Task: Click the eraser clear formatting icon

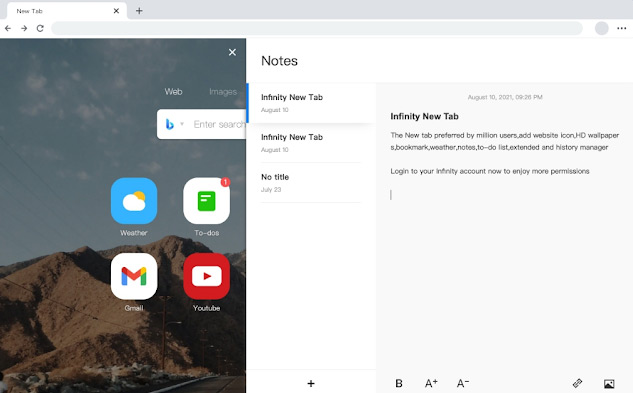Action: click(x=577, y=383)
